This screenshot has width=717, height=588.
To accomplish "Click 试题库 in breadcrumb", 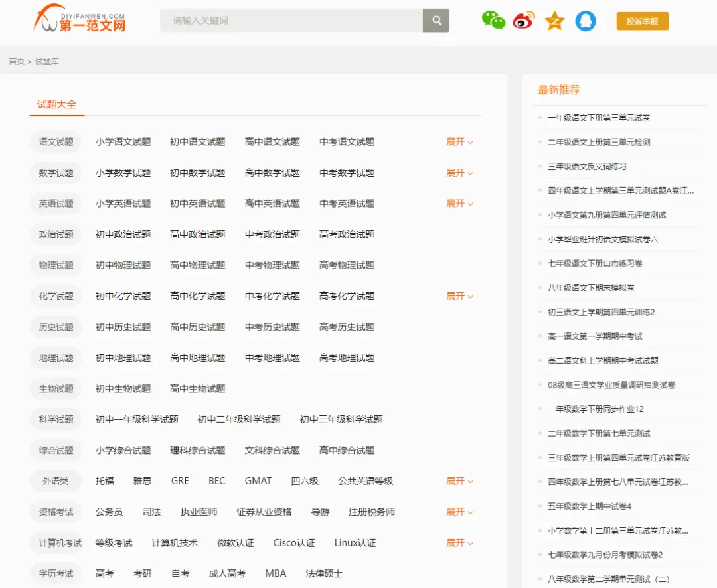I will point(46,61).
